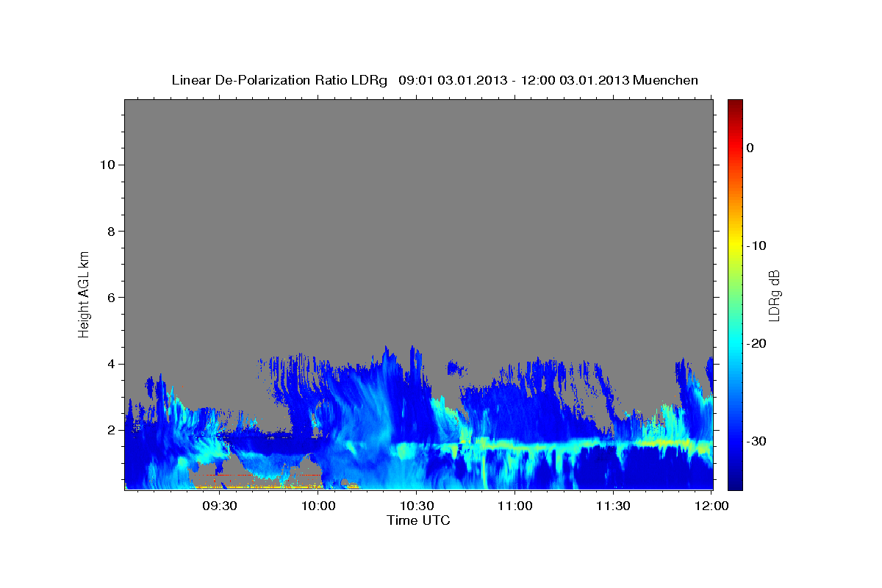
Task: Click the 10:30 time tick label
Action: [417, 506]
